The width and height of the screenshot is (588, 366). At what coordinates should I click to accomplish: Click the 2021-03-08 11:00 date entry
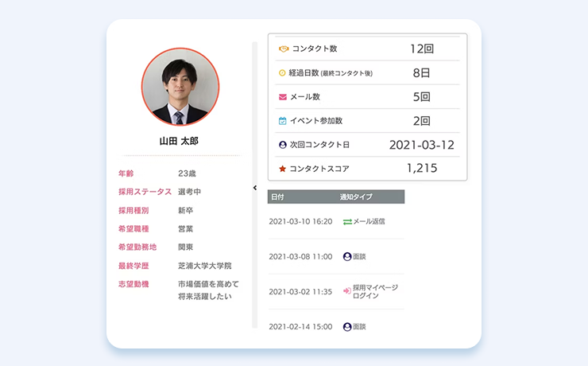(300, 256)
